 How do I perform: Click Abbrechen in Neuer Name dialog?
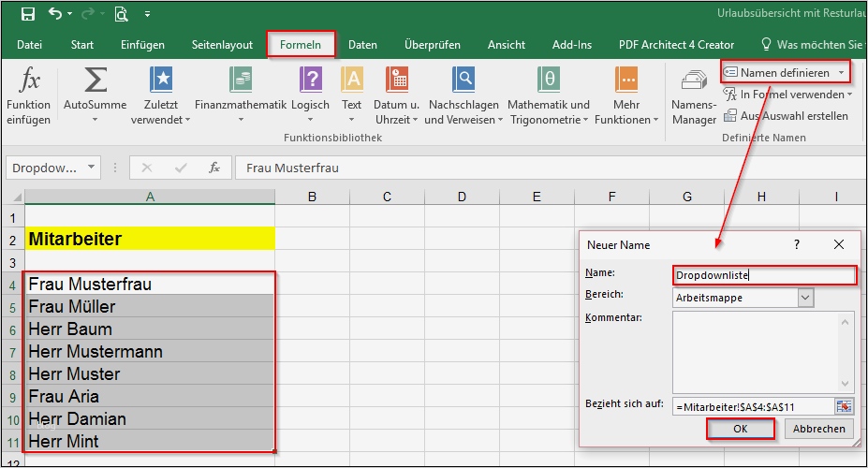818,429
